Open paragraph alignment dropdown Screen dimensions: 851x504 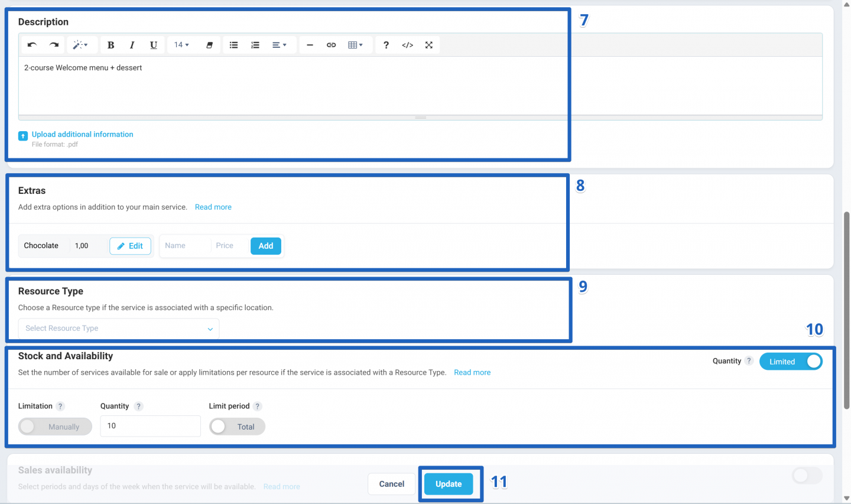point(279,45)
